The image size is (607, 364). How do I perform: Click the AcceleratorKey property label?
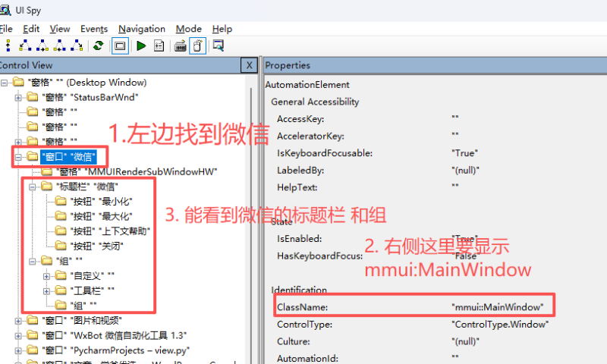[310, 136]
